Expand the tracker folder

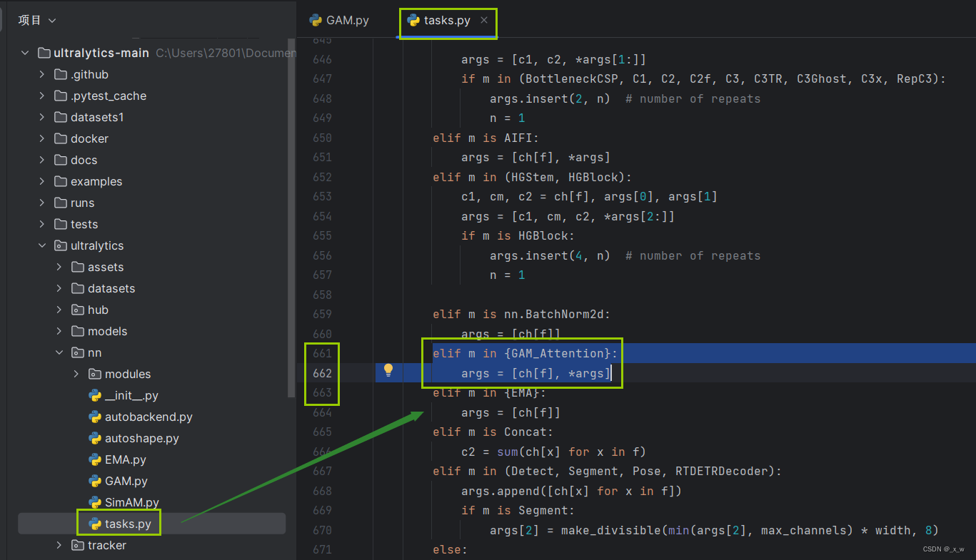coord(59,545)
